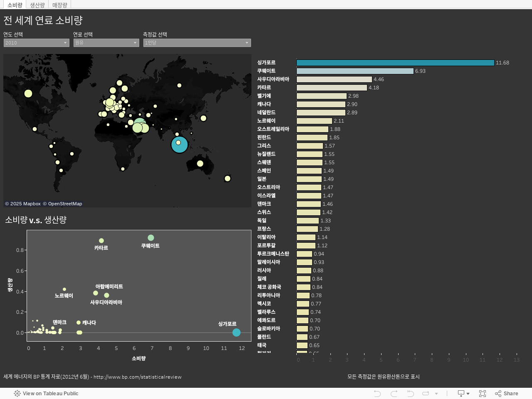
Task: Expand the refresh options arrow
Action: click(436, 394)
